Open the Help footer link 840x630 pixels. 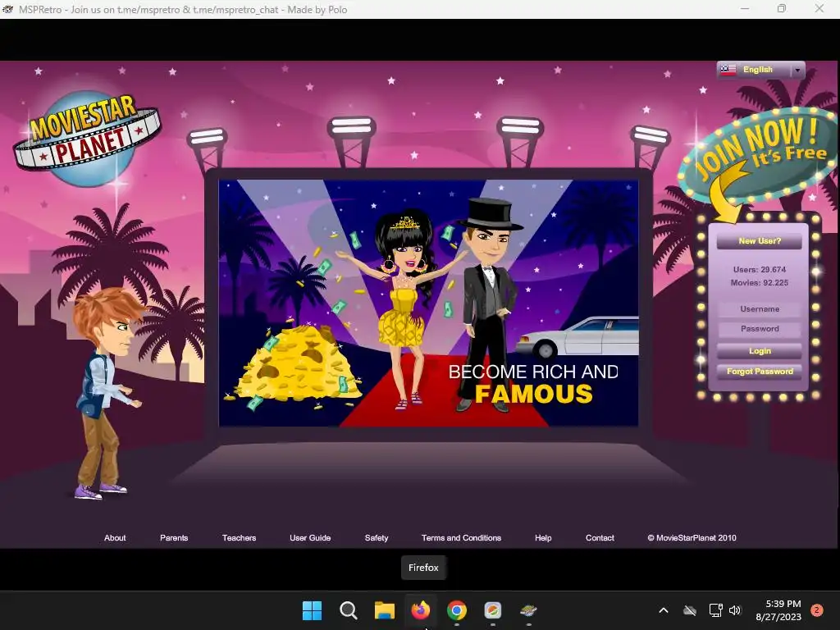pos(543,538)
